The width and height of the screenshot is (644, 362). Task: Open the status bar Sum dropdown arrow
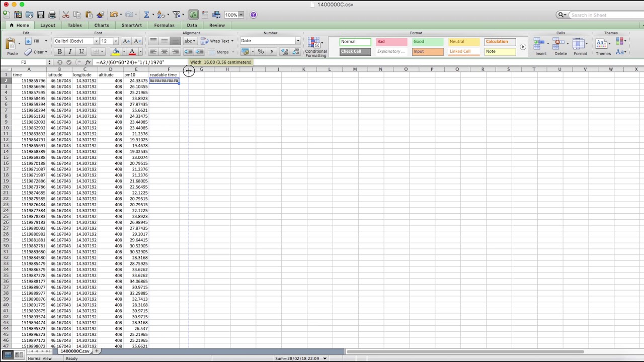coord(325,358)
